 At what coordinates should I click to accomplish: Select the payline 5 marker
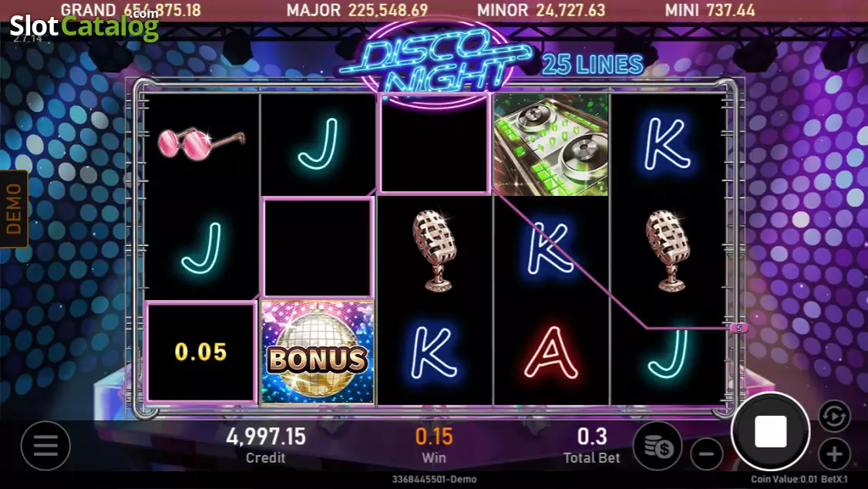pos(739,329)
